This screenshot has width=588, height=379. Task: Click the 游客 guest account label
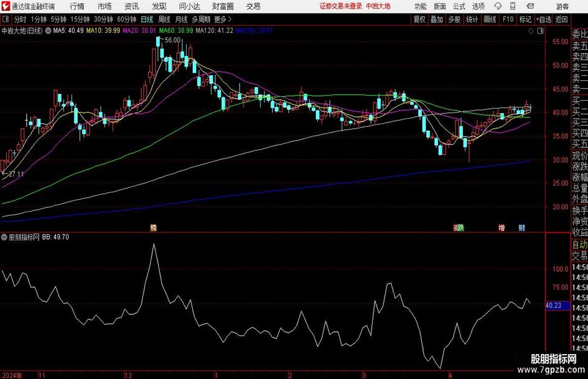[x=562, y=6]
